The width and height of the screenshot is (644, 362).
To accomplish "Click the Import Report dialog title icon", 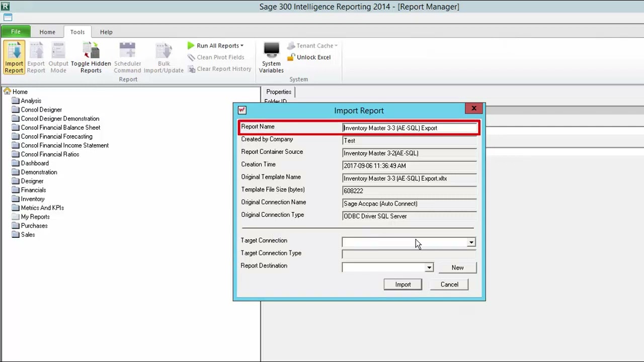I will click(242, 110).
